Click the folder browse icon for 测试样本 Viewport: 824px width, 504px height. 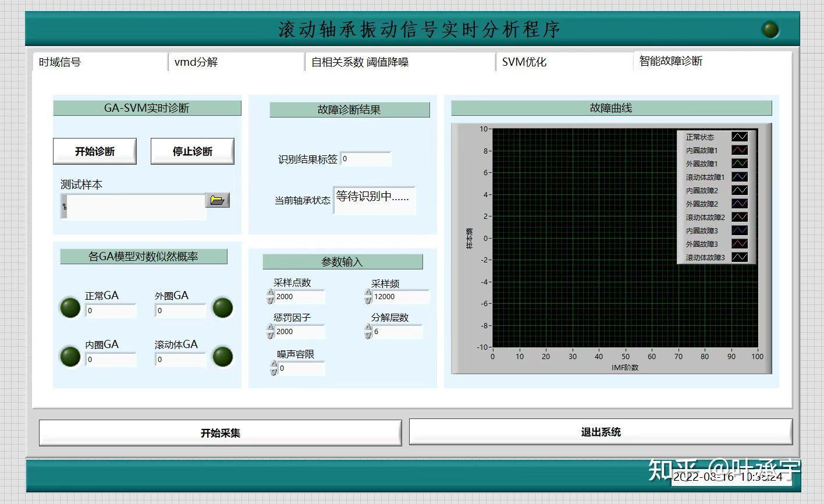[218, 200]
